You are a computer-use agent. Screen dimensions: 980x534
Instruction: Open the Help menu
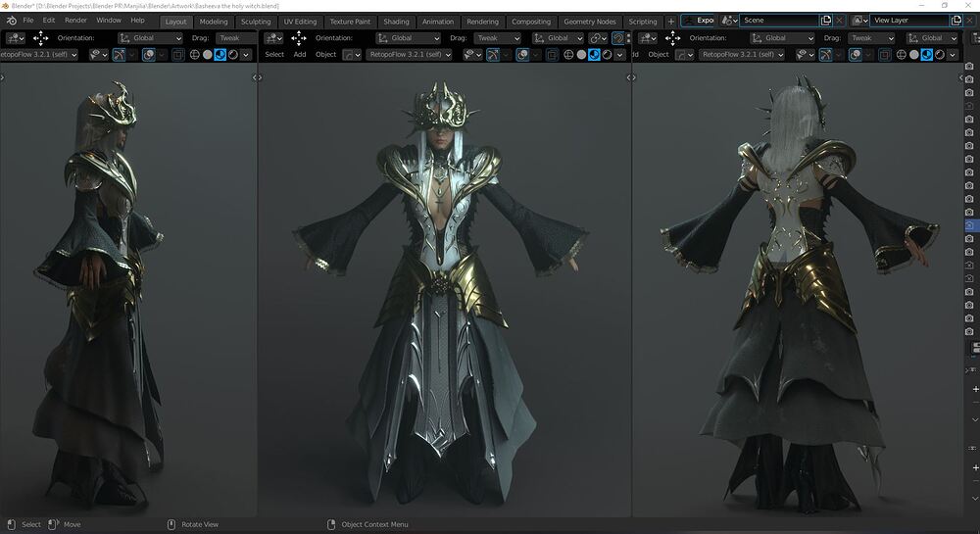point(137,20)
